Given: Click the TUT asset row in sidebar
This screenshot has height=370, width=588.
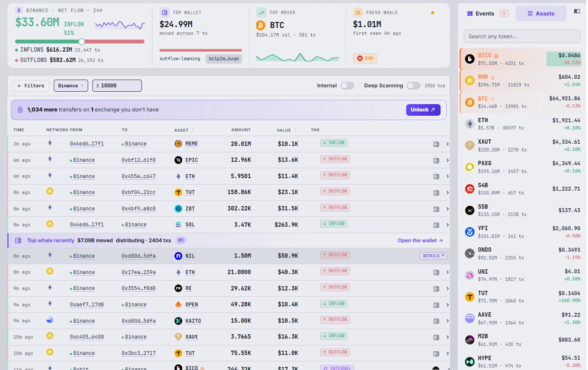Looking at the screenshot, I should [522, 296].
